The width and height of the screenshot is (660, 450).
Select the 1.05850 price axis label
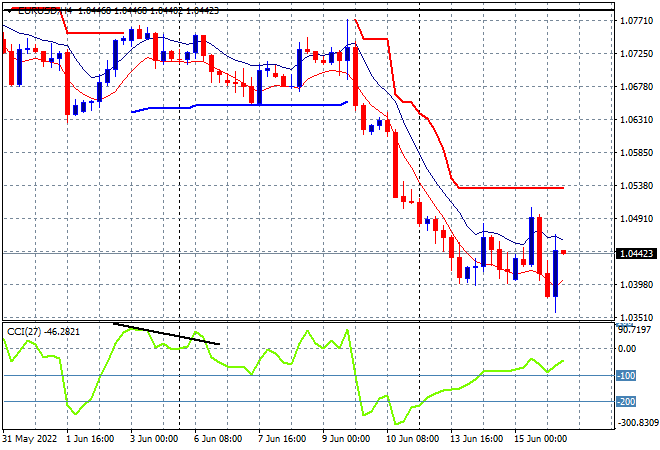click(x=637, y=152)
